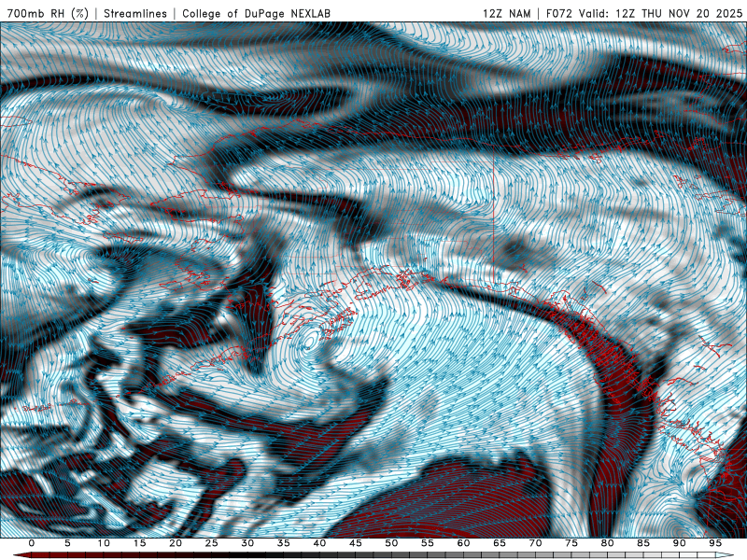The height and width of the screenshot is (560, 747).
Task: Click the "5" label on color scale
Action: pyautogui.click(x=67, y=543)
